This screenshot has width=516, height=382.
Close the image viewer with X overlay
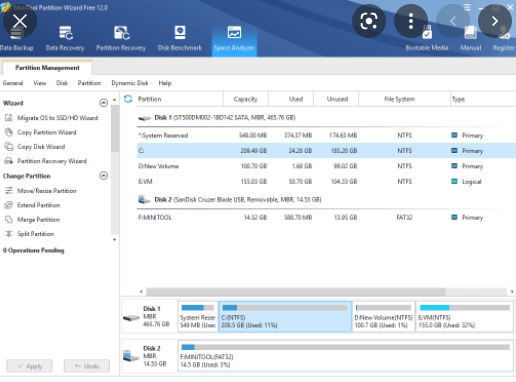[20, 21]
